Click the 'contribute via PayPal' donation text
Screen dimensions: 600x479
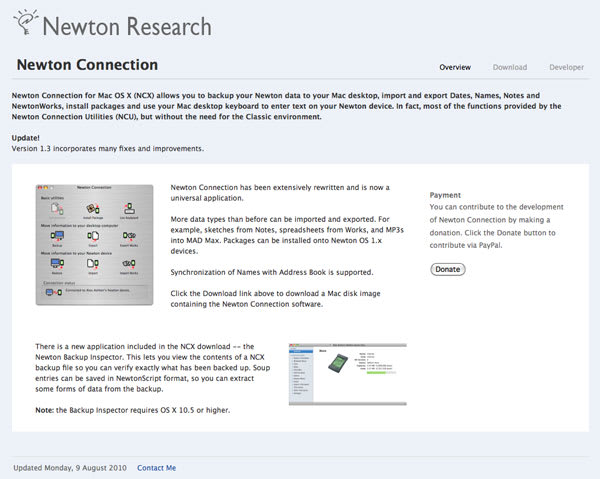point(496,226)
